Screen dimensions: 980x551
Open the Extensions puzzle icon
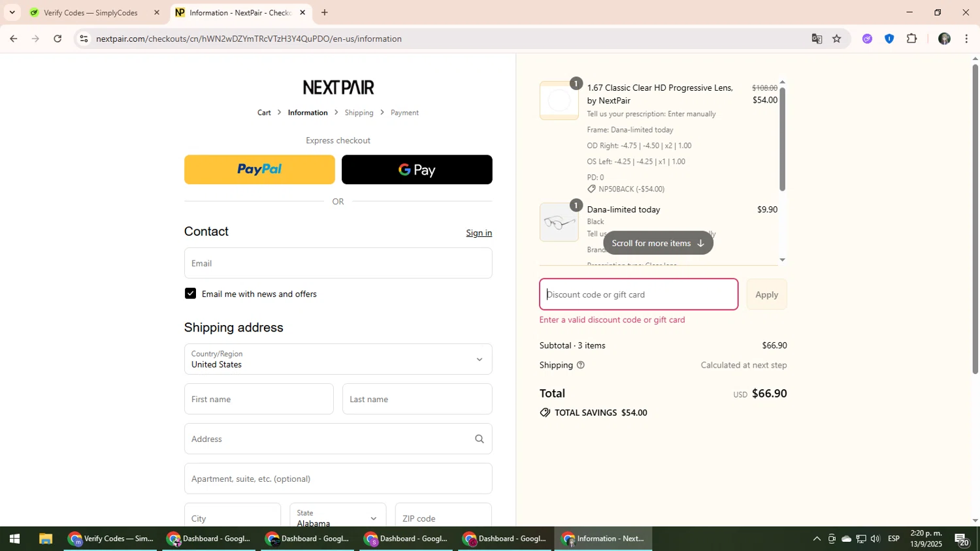(x=912, y=39)
